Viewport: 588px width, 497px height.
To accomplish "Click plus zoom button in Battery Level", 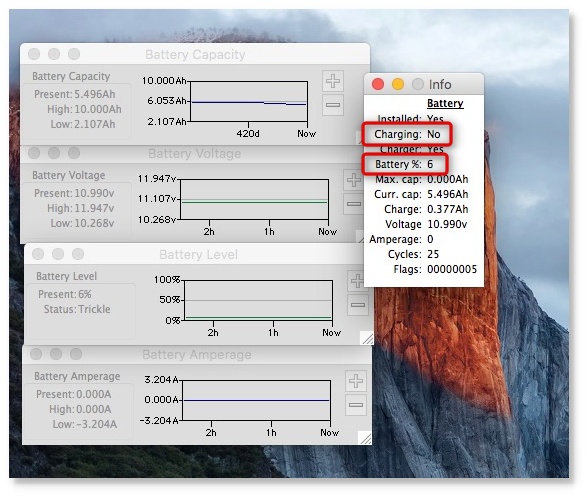I will (x=357, y=281).
